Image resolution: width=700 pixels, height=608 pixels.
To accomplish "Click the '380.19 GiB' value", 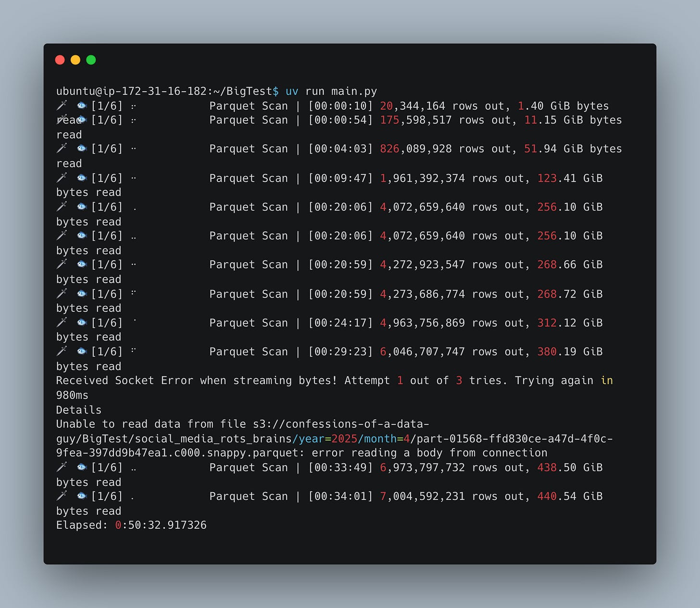I will pos(570,352).
